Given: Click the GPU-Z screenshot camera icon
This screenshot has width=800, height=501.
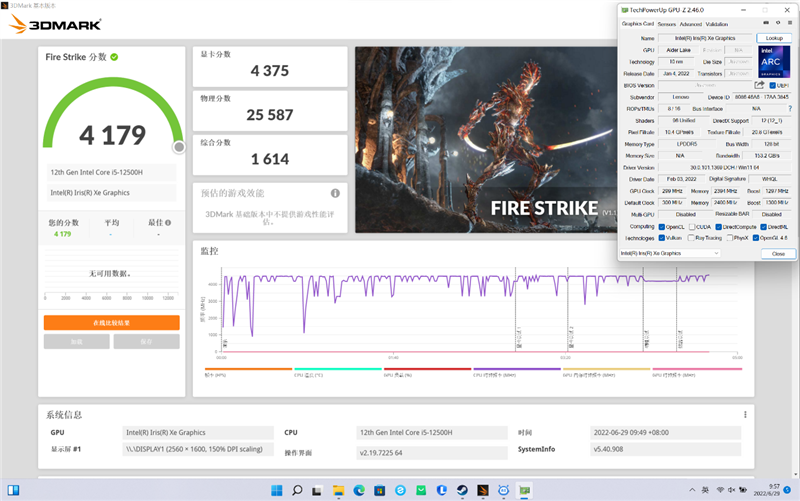Looking at the screenshot, I should click(x=765, y=23).
